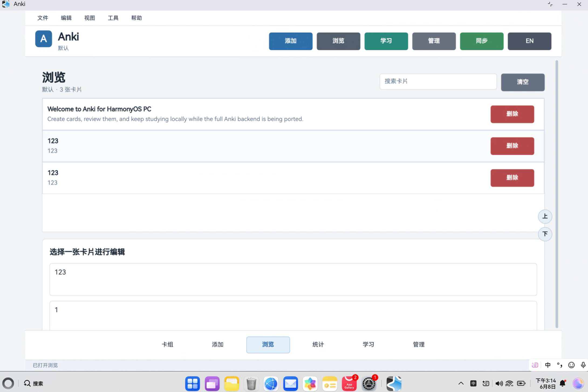
Task: Open AppGallery in the dock
Action: point(349,383)
